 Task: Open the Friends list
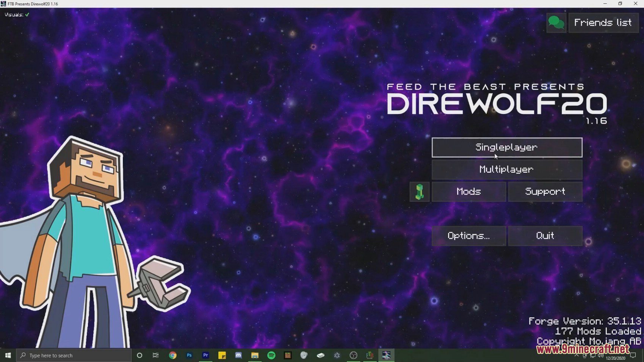[603, 23]
